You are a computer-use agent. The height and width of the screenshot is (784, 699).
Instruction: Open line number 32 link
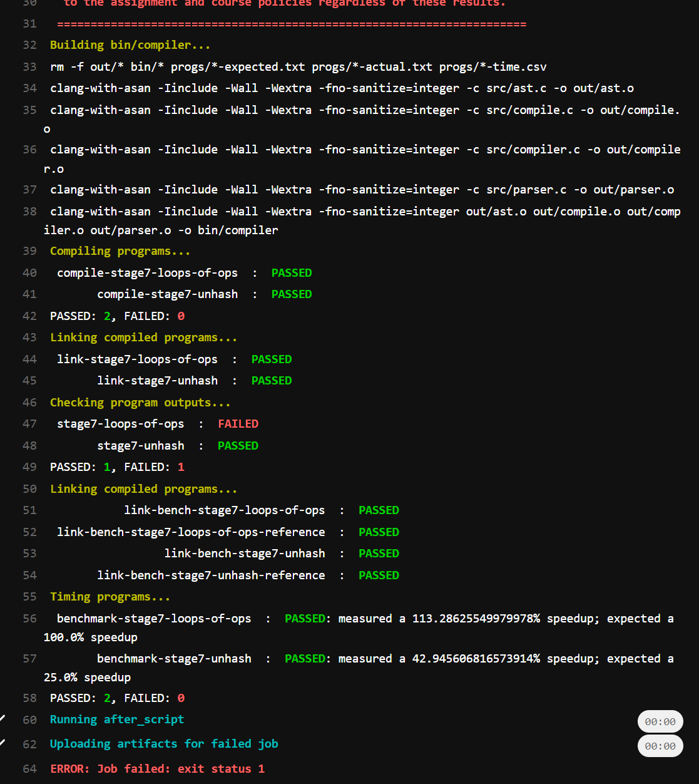[x=29, y=45]
